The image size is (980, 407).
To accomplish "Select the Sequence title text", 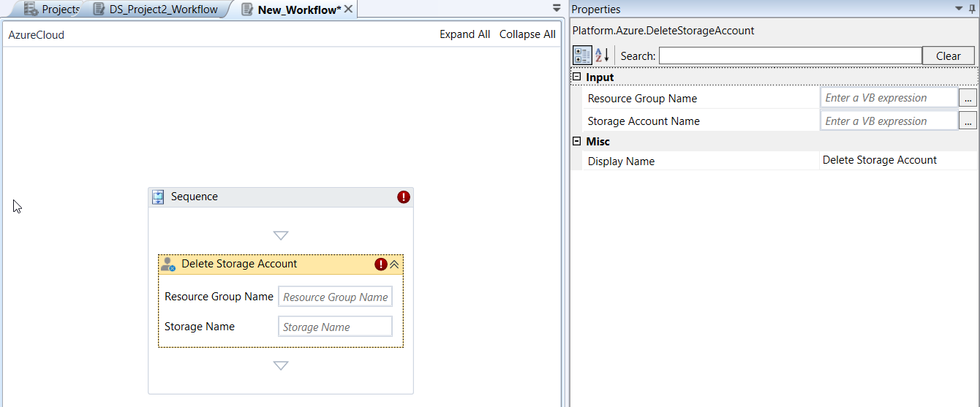I will tap(195, 197).
